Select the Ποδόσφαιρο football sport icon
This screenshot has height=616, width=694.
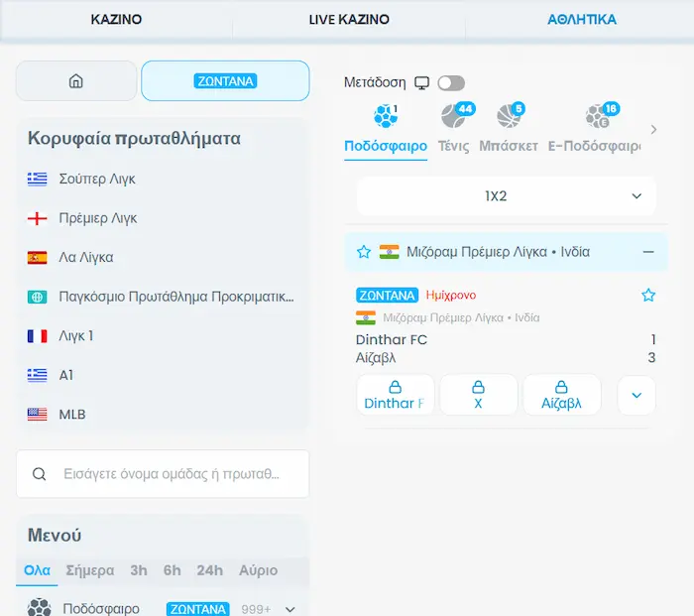(x=385, y=118)
